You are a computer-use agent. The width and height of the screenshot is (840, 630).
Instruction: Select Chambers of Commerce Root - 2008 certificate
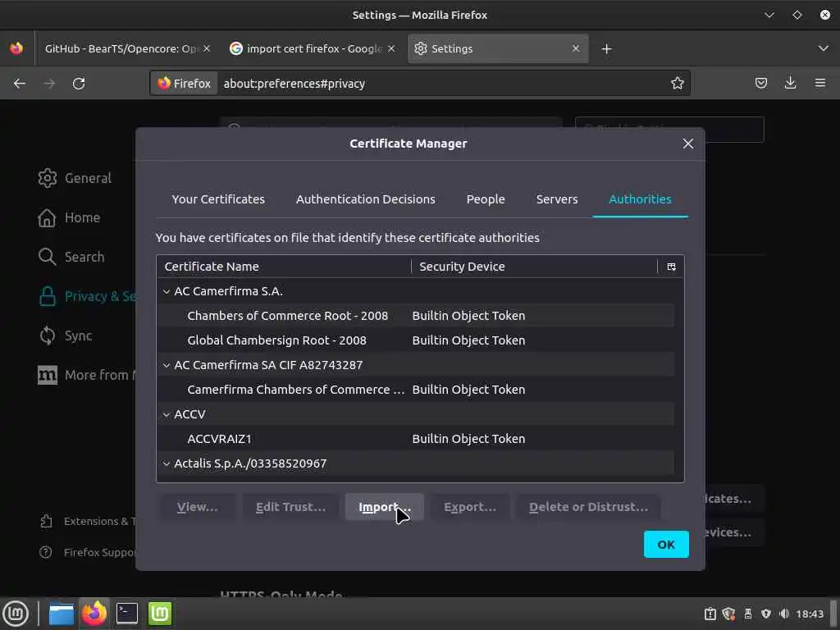coord(416,316)
